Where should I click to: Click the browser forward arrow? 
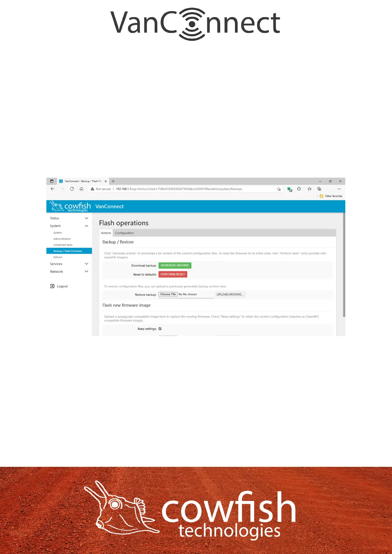[x=62, y=189]
